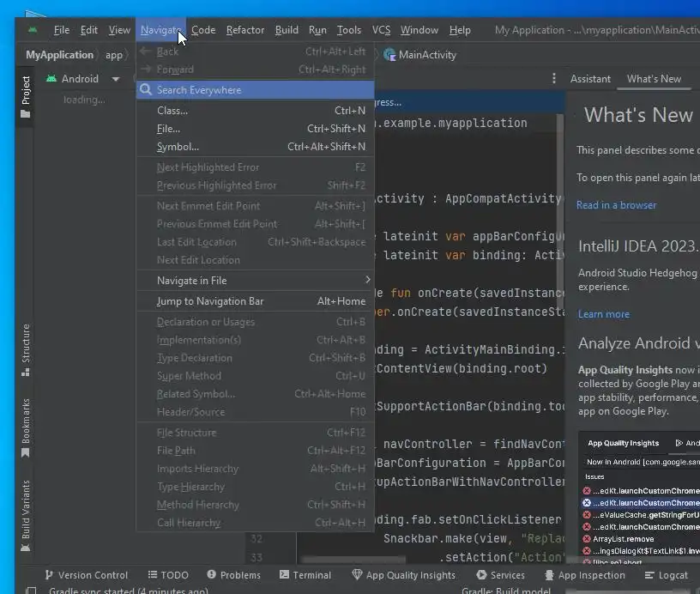Follow the Learn more link
The height and width of the screenshot is (594, 700).
(x=604, y=314)
